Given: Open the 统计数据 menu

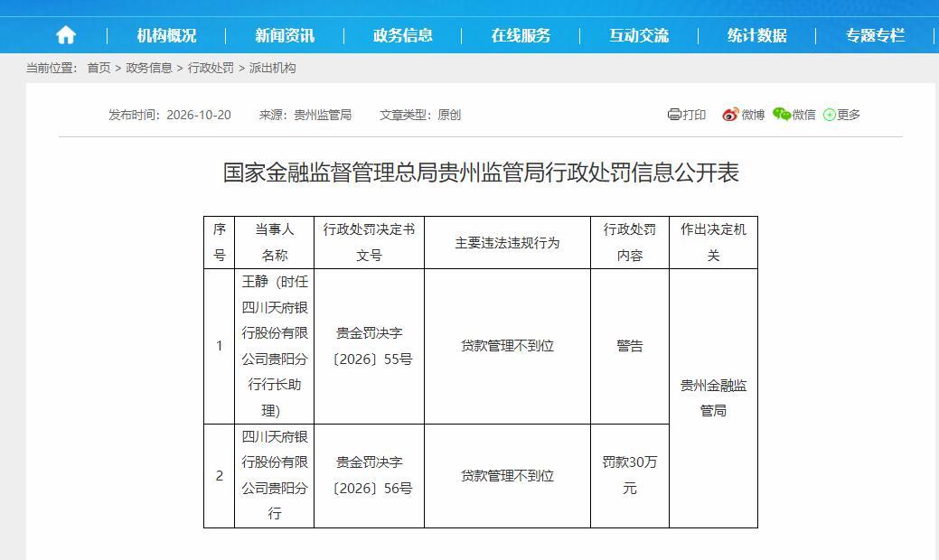Looking at the screenshot, I should (757, 36).
